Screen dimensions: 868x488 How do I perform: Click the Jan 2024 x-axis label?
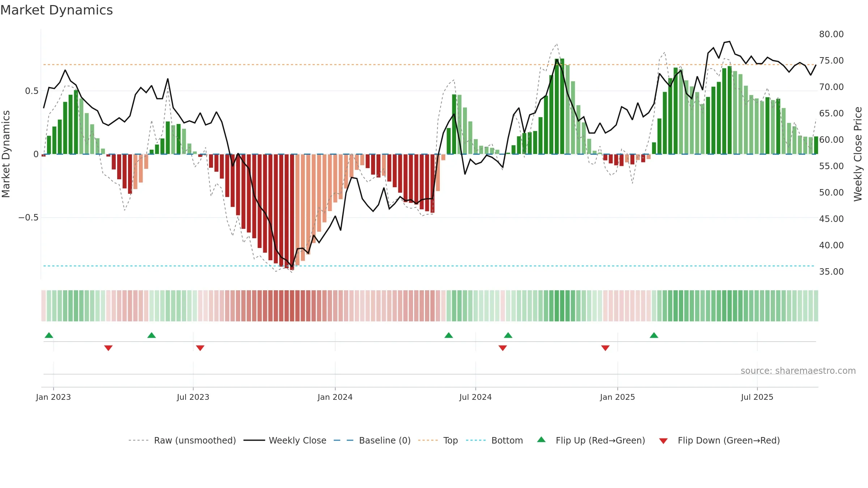click(335, 397)
